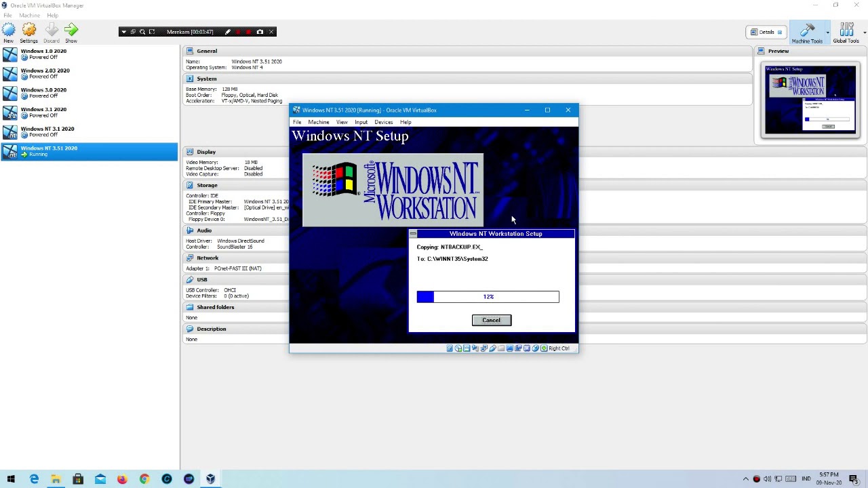868x488 pixels.
Task: Click the recorder window-stack icon
Action: 133,32
